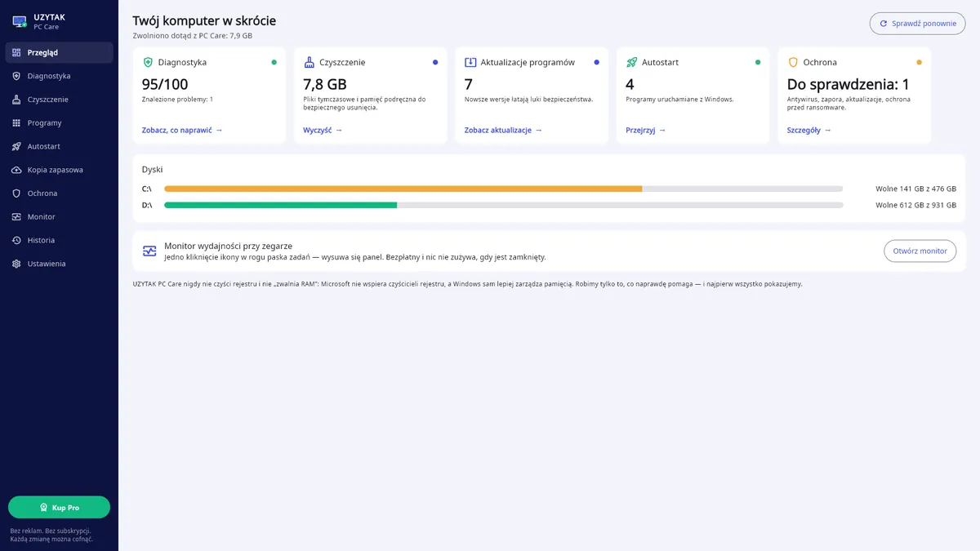Click the Historia clock icon in sidebar

click(16, 240)
